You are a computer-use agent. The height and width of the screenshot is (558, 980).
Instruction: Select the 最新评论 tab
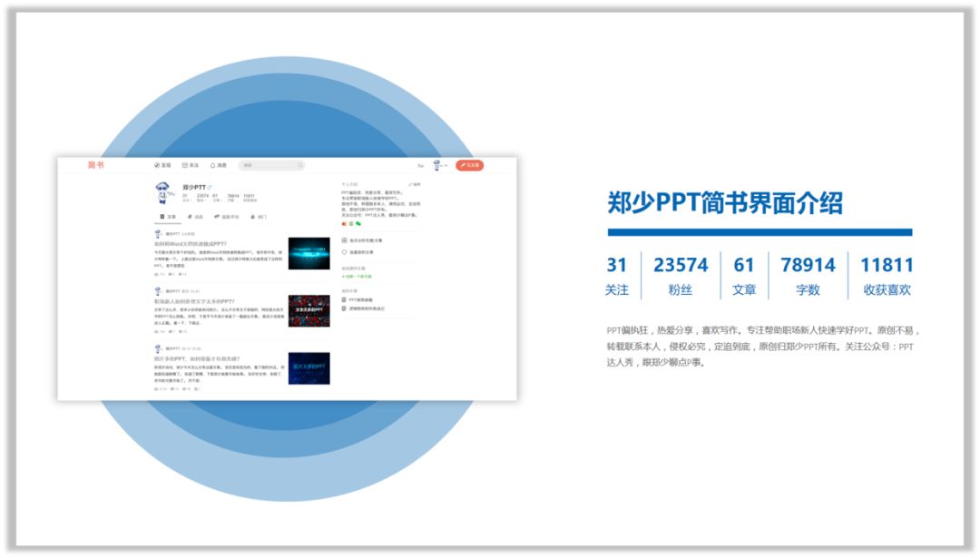click(x=227, y=217)
